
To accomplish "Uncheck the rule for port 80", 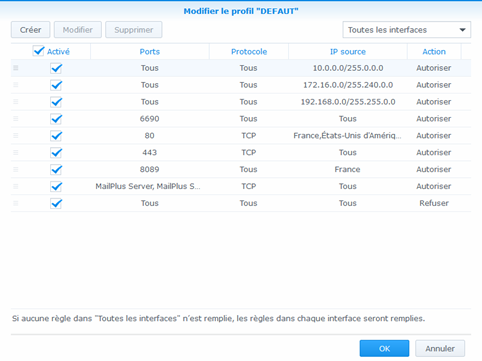I will tap(56, 136).
